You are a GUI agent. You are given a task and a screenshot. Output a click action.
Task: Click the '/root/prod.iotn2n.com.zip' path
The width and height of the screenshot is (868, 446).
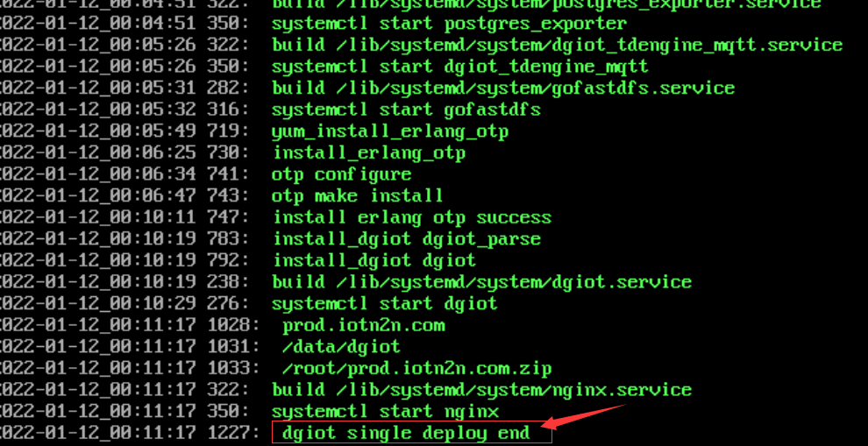click(416, 369)
